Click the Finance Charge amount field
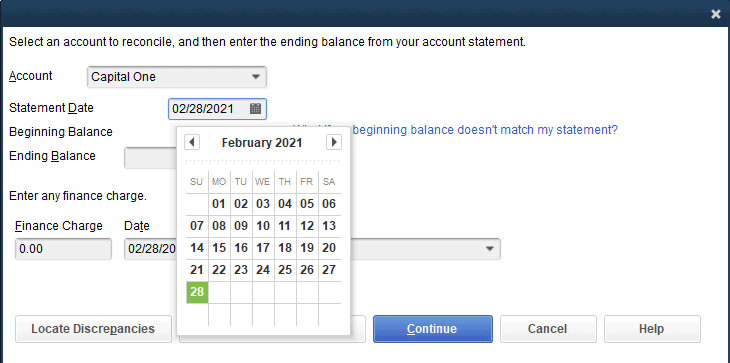Viewport: 730px width, 363px height. point(63,249)
